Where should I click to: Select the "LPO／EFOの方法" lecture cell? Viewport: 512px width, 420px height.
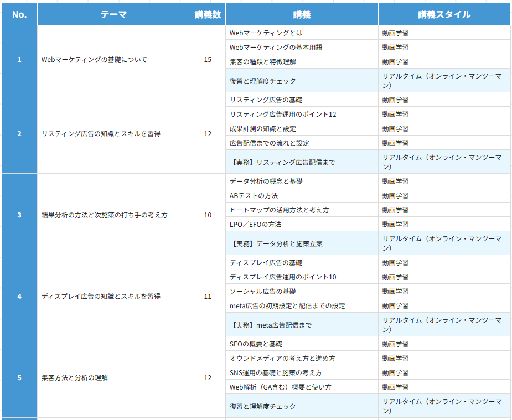[302, 225]
